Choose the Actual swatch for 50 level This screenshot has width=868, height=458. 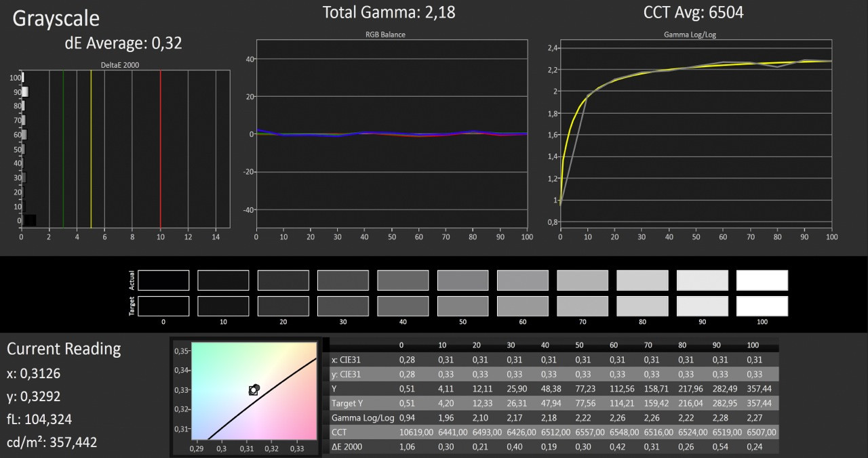462,280
